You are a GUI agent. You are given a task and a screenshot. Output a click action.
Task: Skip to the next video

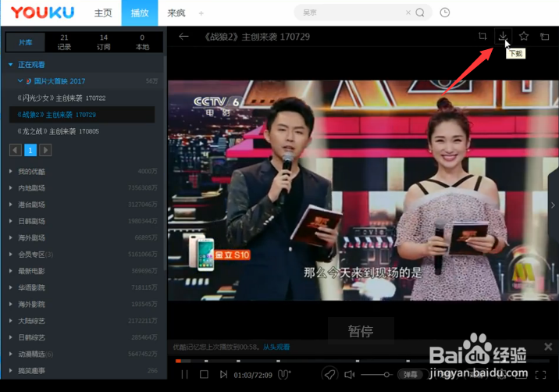(223, 374)
